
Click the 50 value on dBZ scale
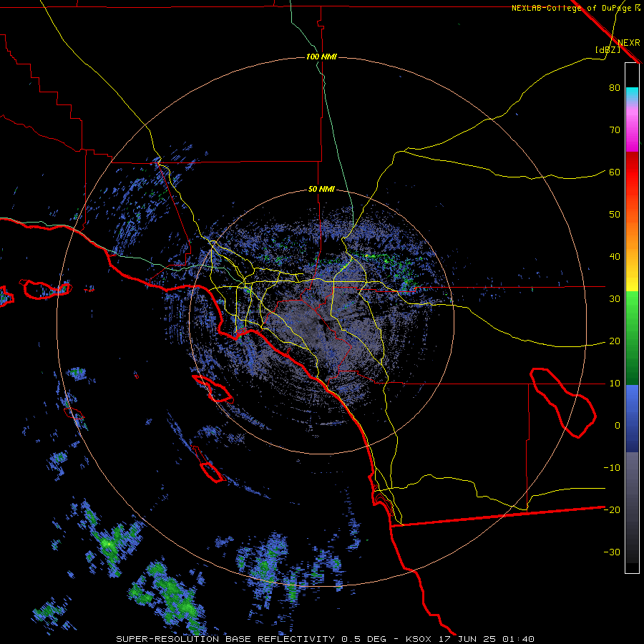coord(615,215)
